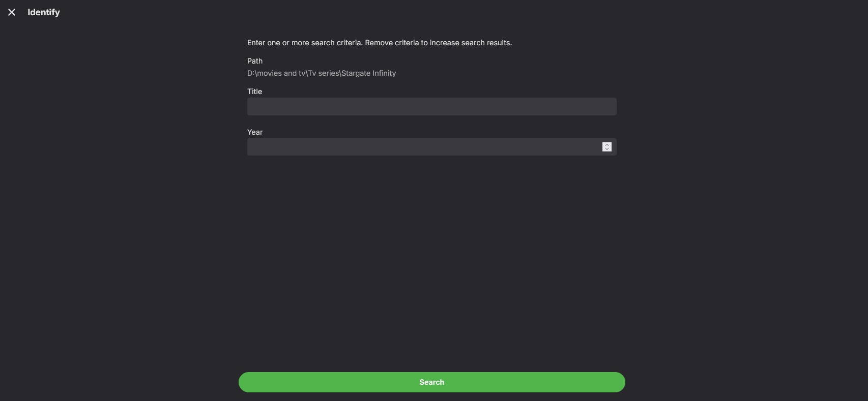Click the Stargate Infinity folder path text

coord(322,73)
